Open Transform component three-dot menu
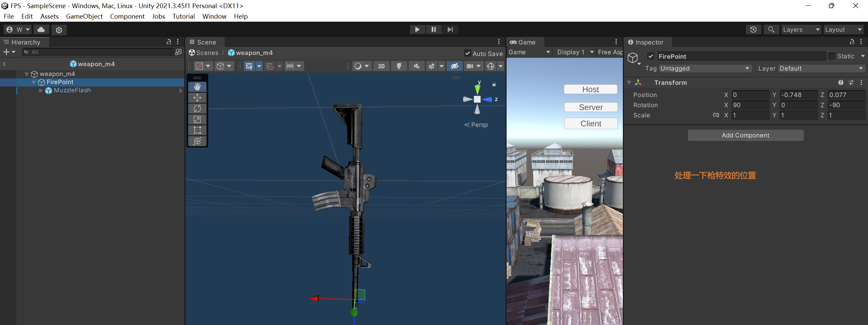 [861, 82]
